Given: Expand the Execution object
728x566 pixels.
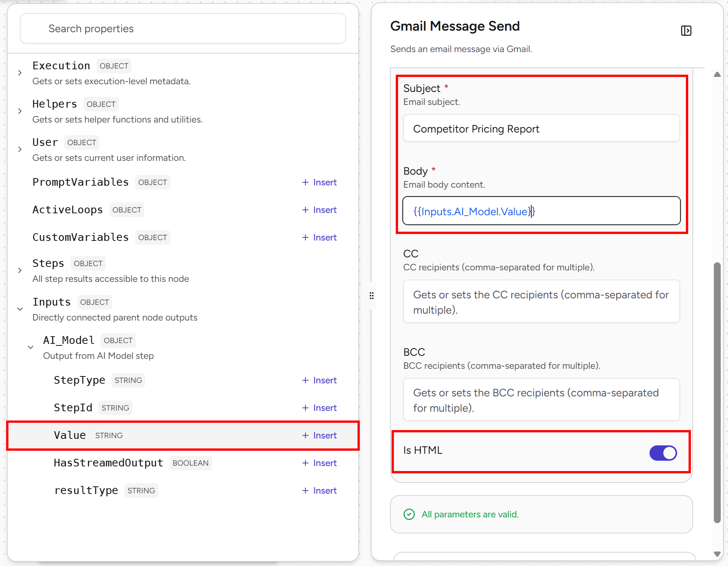Looking at the screenshot, I should click(20, 73).
